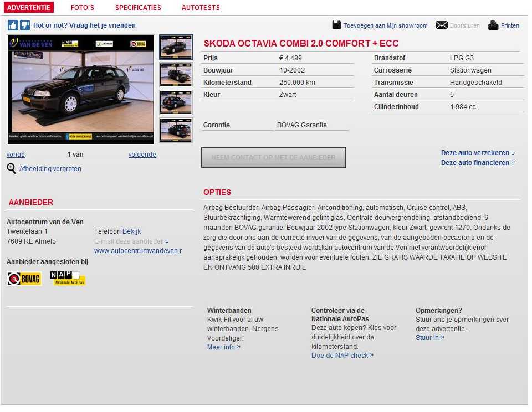532x412 pixels.
Task: Click the 'Opties' section heading
Action: click(217, 192)
